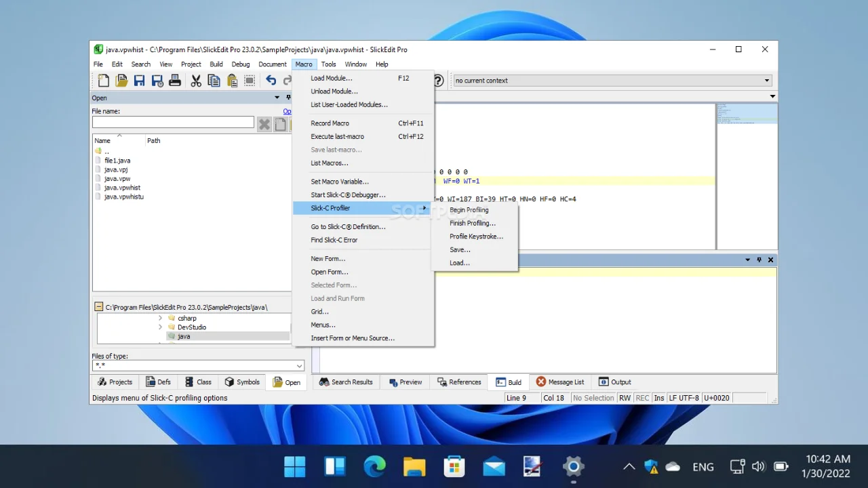The width and height of the screenshot is (868, 488).
Task: Open Windows Start on the taskbar
Action: (x=295, y=466)
